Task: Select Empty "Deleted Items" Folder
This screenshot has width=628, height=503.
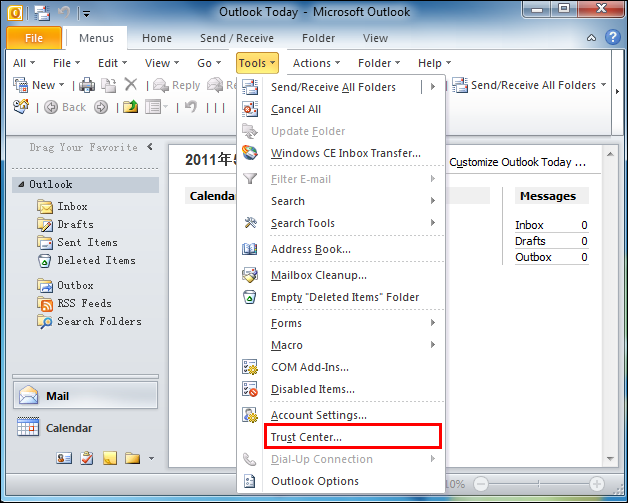Action: 341,297
